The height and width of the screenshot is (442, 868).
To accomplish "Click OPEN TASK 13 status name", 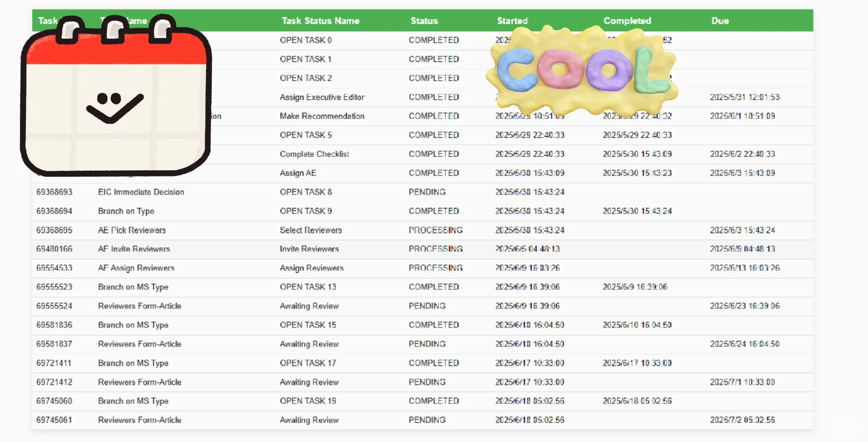I will click(308, 287).
